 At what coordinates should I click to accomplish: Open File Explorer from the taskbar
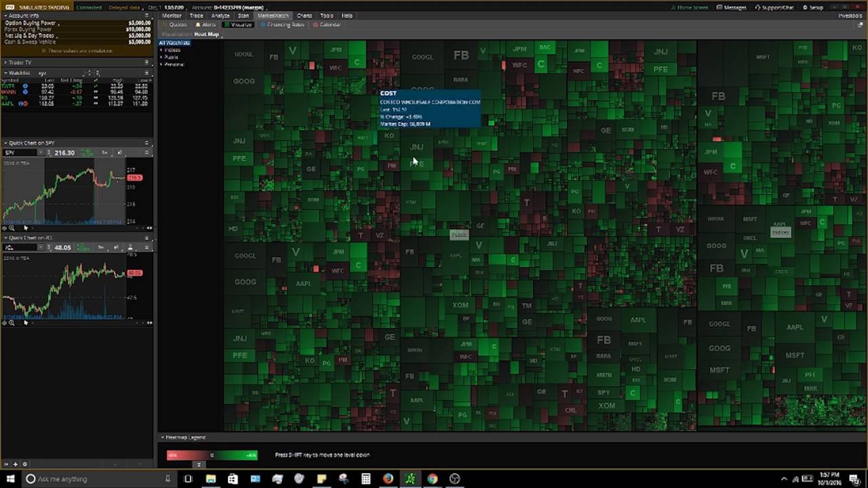point(211,479)
